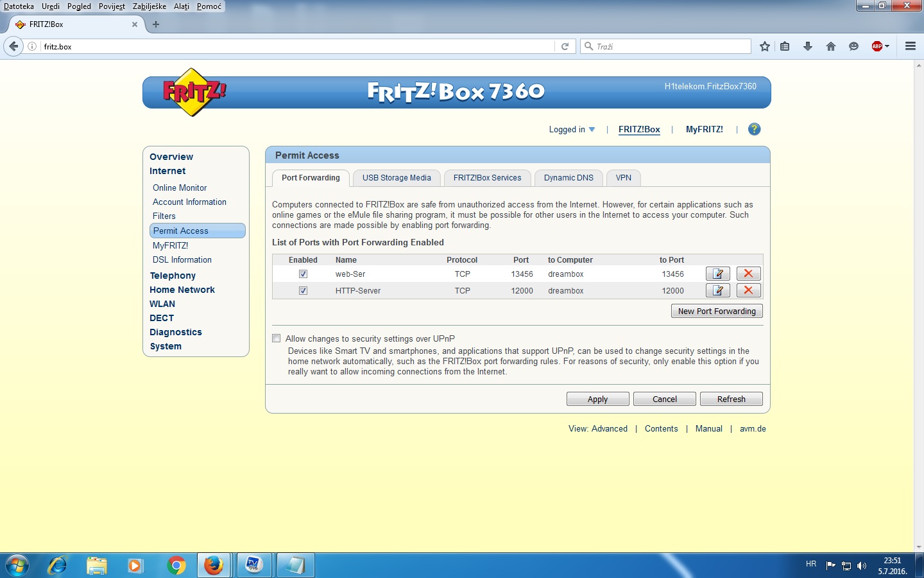Open the Firefox hamburger menu
The image size is (924, 578).
(x=910, y=46)
